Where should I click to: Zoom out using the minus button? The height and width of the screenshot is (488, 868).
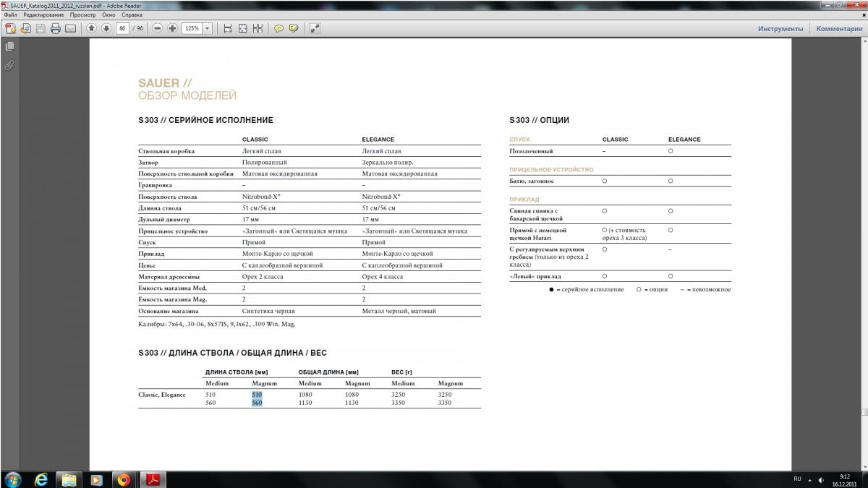[158, 29]
